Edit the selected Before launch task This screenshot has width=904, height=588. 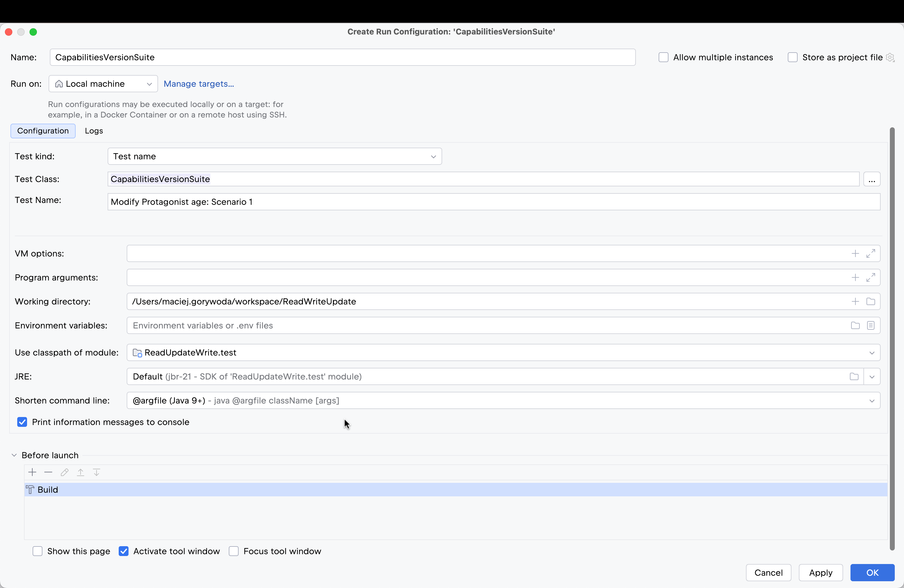click(65, 472)
